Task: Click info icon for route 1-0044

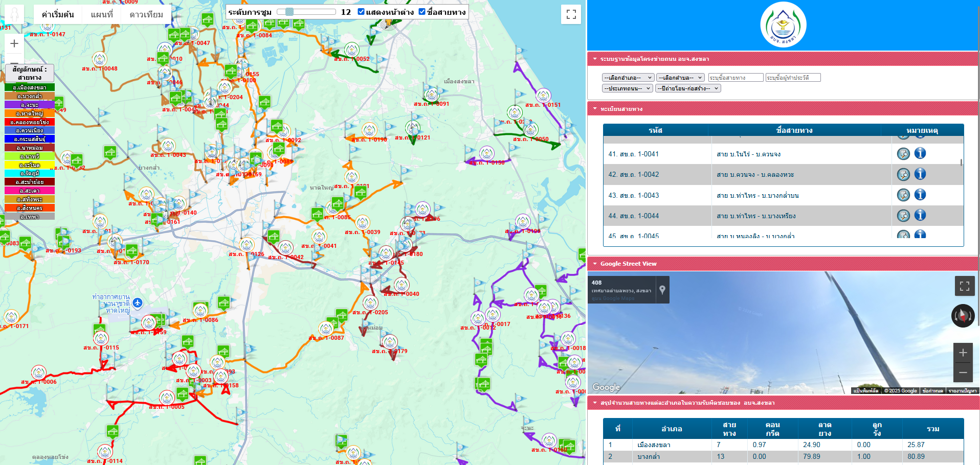Action: pyautogui.click(x=920, y=215)
